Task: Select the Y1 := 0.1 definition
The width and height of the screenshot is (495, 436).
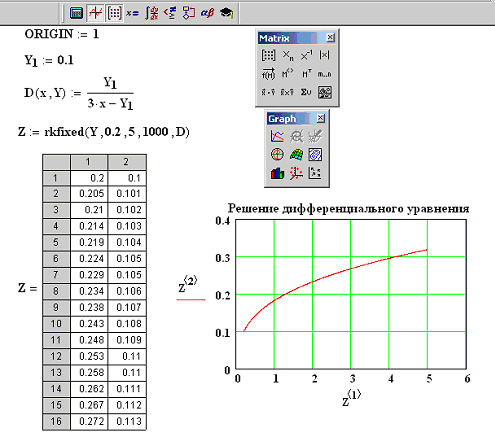Action: pyautogui.click(x=49, y=61)
